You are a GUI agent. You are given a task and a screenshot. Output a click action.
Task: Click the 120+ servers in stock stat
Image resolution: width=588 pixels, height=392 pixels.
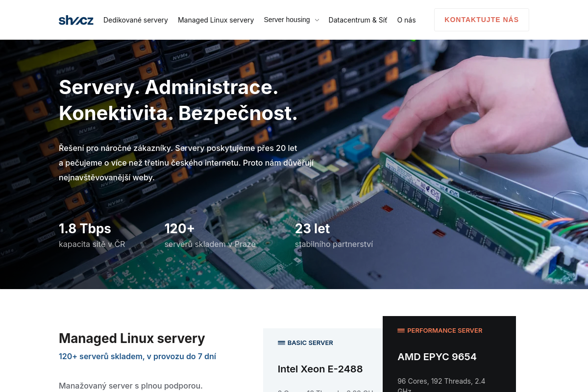[x=210, y=236]
